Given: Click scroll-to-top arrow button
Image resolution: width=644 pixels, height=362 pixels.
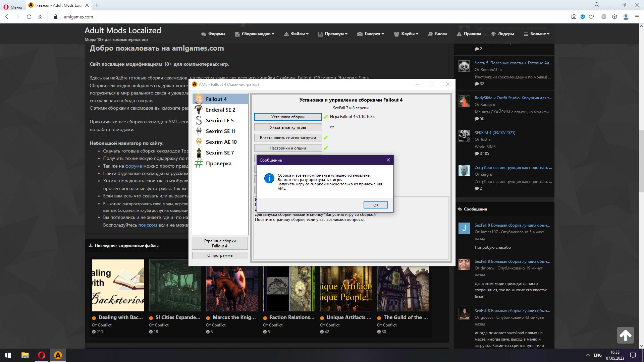Looking at the screenshot, I should tap(625, 335).
